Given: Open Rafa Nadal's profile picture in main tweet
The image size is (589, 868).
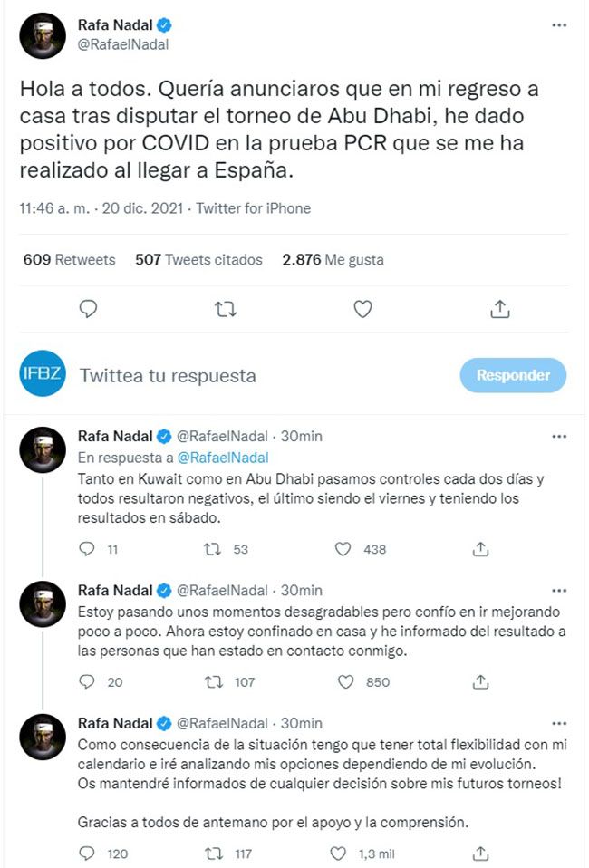Looking at the screenshot, I should (43, 36).
